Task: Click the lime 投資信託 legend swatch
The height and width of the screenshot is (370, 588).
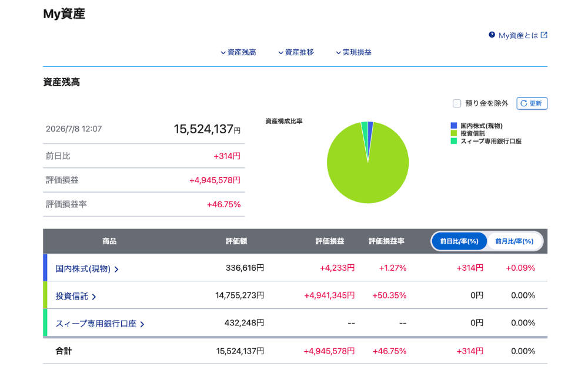Action: pos(454,133)
